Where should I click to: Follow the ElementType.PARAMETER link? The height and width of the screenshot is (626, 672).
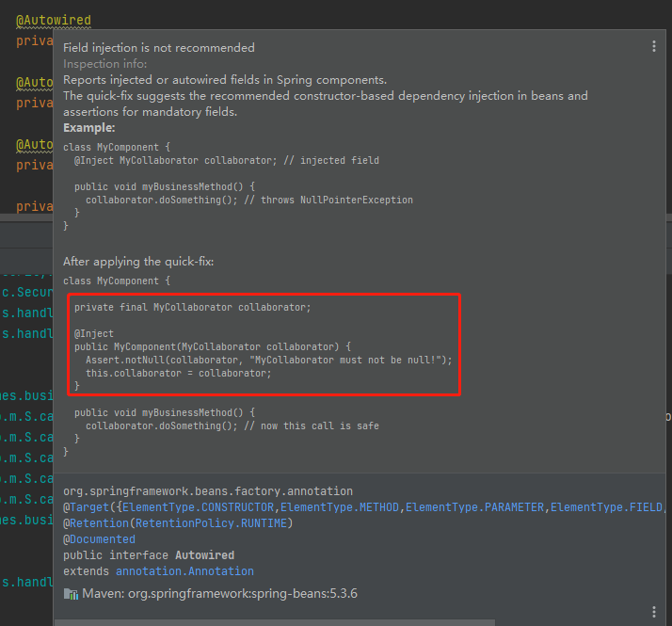pos(474,507)
